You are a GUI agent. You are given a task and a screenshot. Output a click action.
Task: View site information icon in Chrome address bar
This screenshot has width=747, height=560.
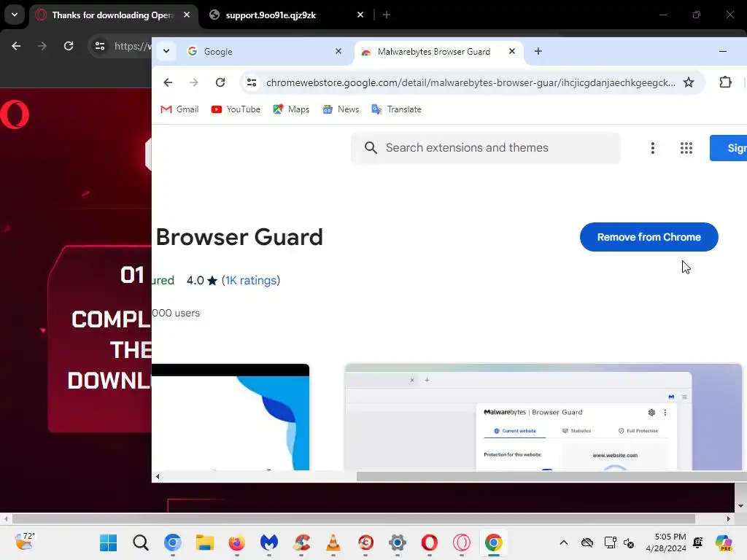(x=252, y=82)
